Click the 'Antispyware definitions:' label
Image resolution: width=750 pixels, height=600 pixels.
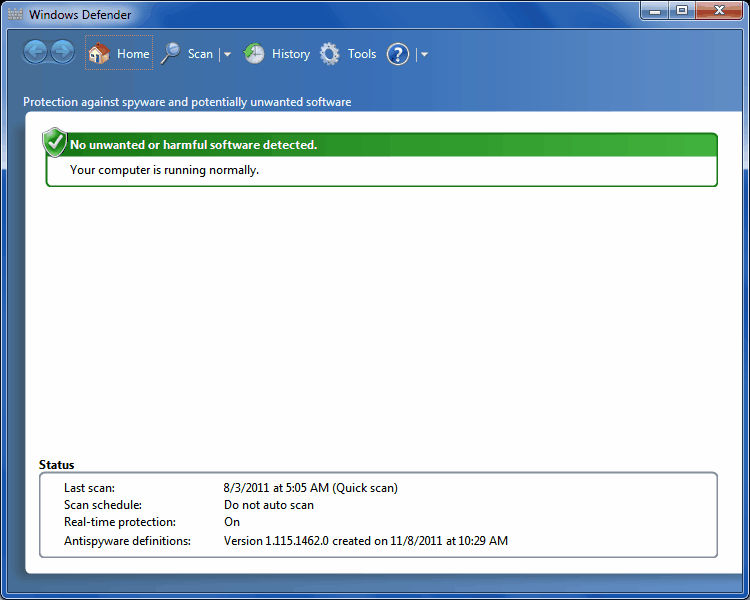pos(127,541)
